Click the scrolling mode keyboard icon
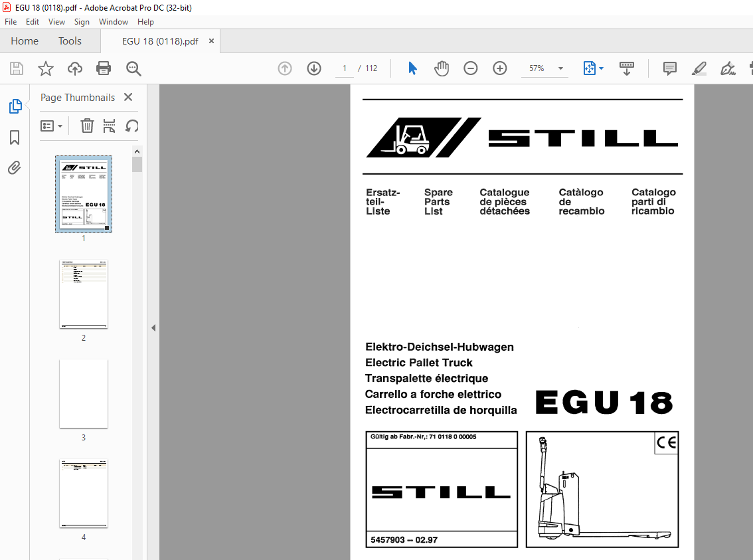 (627, 68)
